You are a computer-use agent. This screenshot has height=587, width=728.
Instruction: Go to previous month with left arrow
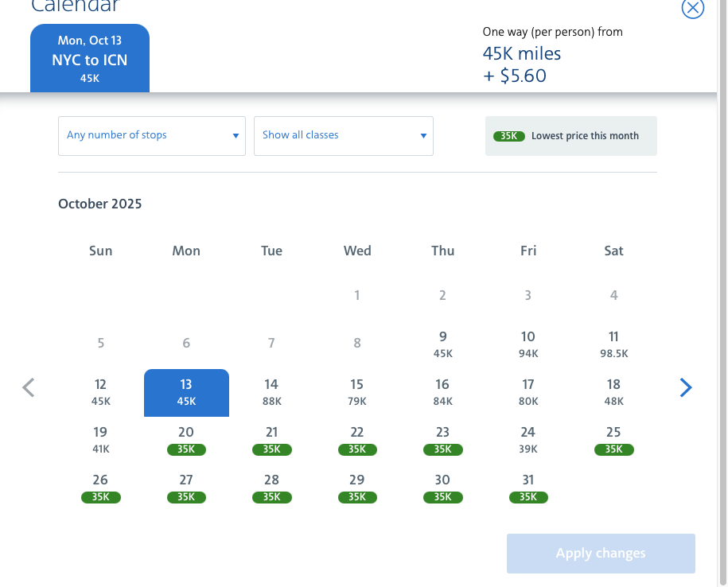point(29,388)
